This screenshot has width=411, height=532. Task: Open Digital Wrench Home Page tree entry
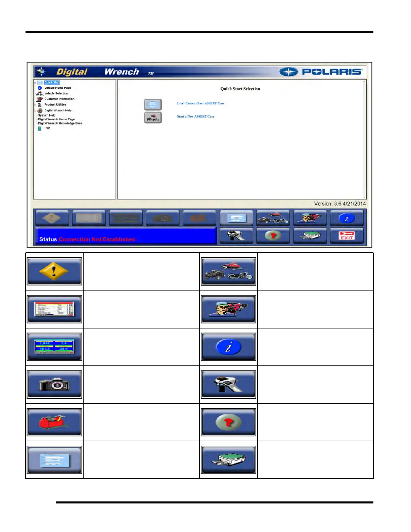pos(56,119)
